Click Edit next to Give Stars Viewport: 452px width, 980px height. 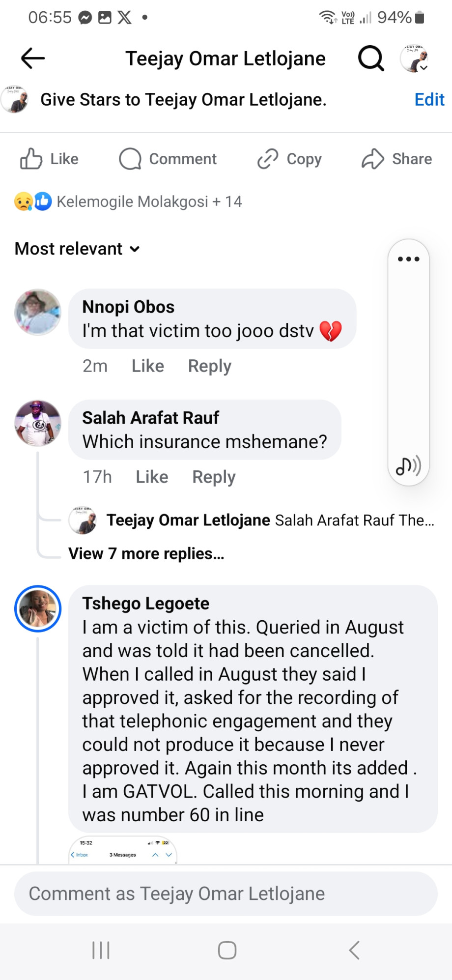tap(429, 100)
